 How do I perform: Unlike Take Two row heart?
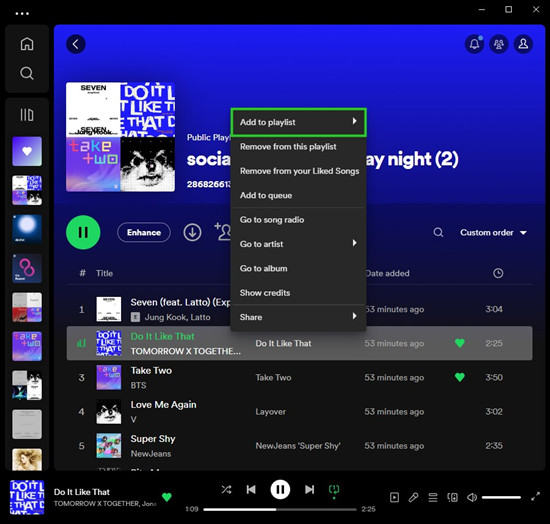460,377
